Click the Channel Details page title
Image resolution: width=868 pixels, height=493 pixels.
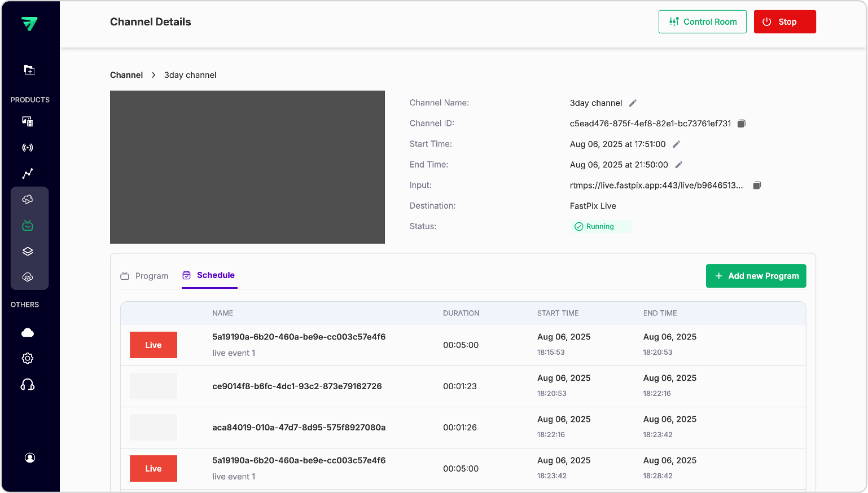(x=151, y=22)
